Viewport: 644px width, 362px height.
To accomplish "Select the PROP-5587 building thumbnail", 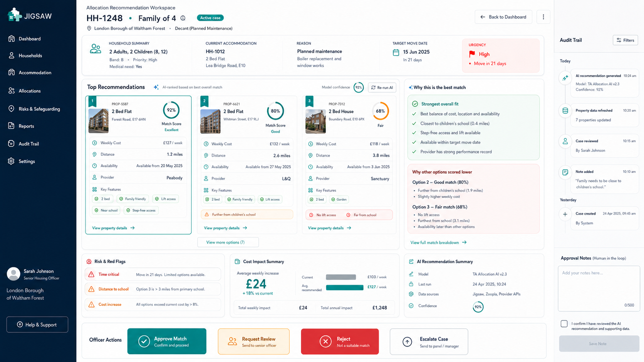I will click(99, 121).
